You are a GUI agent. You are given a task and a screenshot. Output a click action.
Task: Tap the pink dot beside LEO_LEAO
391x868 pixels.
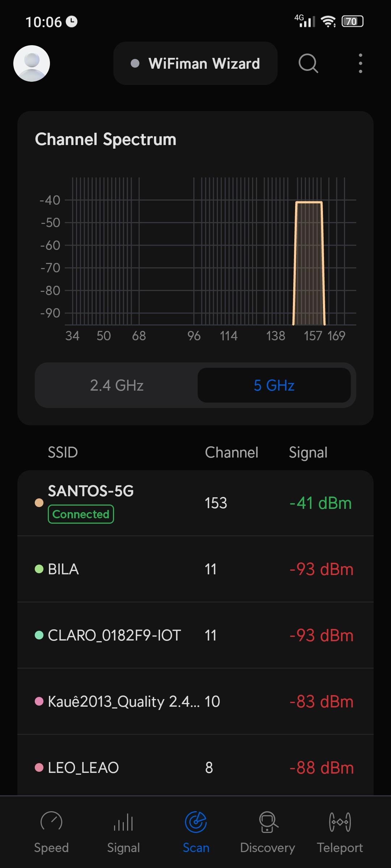pos(39,767)
